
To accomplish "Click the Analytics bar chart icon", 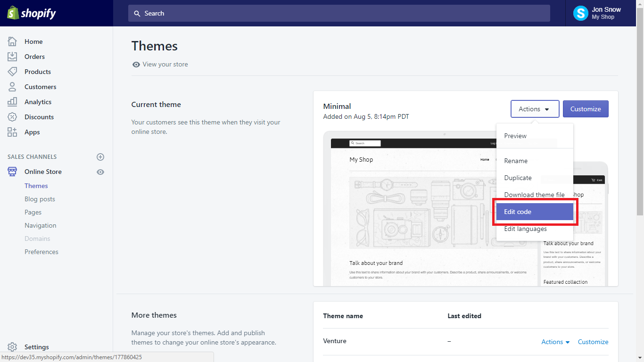I will [x=12, y=102].
